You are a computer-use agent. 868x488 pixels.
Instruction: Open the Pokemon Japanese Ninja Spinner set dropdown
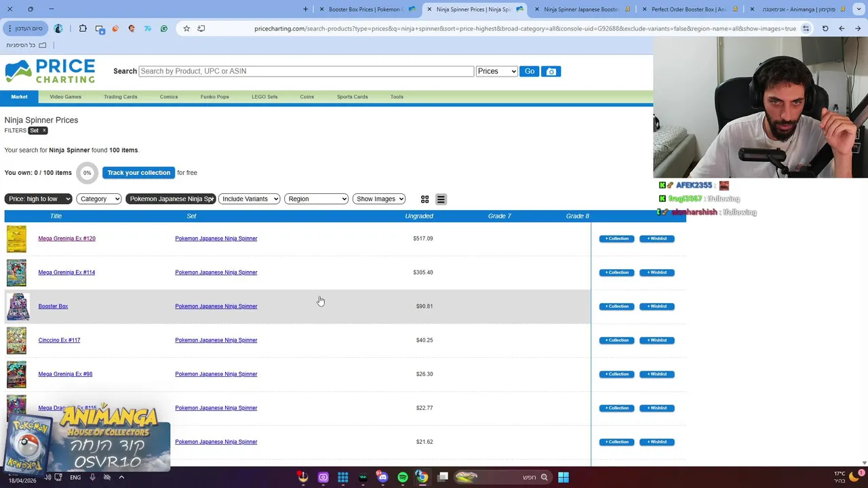click(x=171, y=199)
